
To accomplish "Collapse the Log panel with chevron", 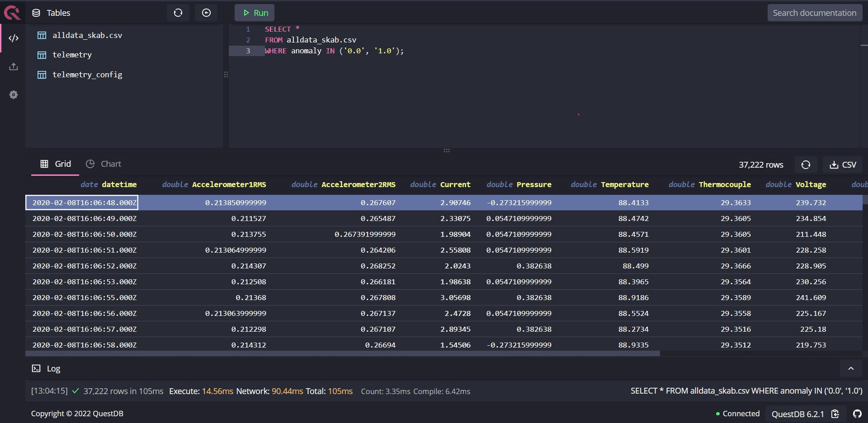I will (x=851, y=368).
